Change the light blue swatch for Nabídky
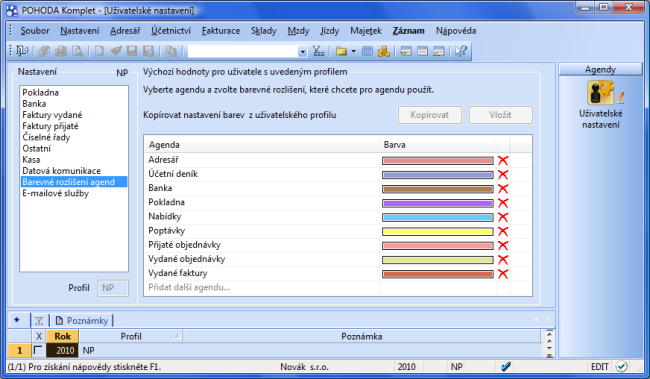 438,217
